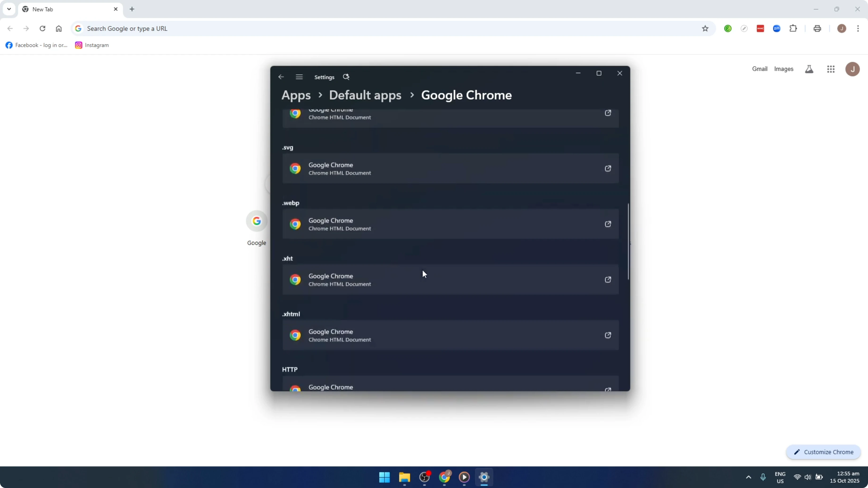Screen dimensions: 868x488
Task: Close the New Tab tab
Action: pyautogui.click(x=116, y=9)
